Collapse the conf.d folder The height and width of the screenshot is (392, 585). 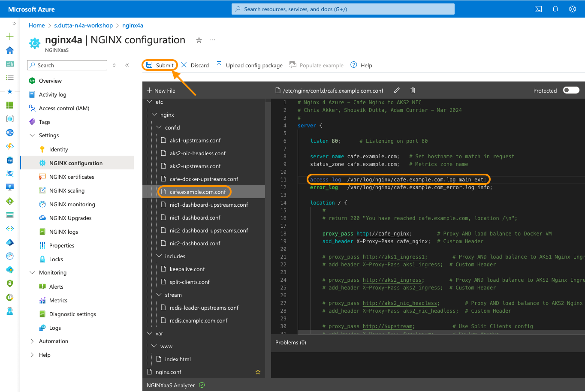pos(159,128)
